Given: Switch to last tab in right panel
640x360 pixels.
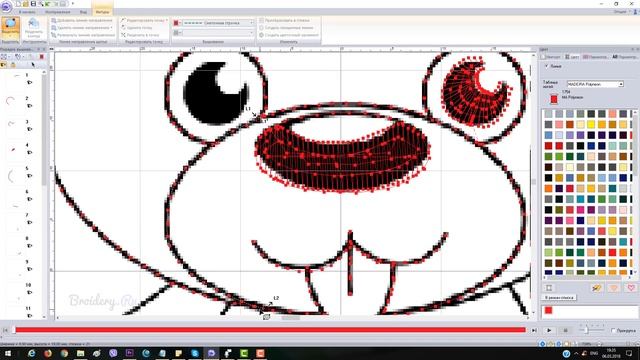Looking at the screenshot, I should pos(624,57).
